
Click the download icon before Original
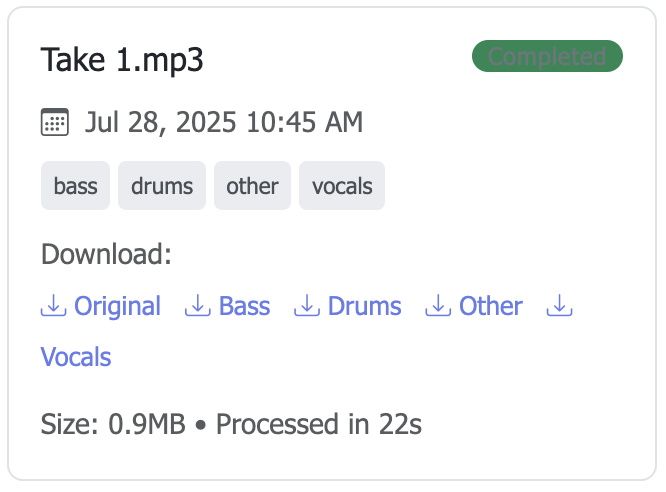(52, 306)
